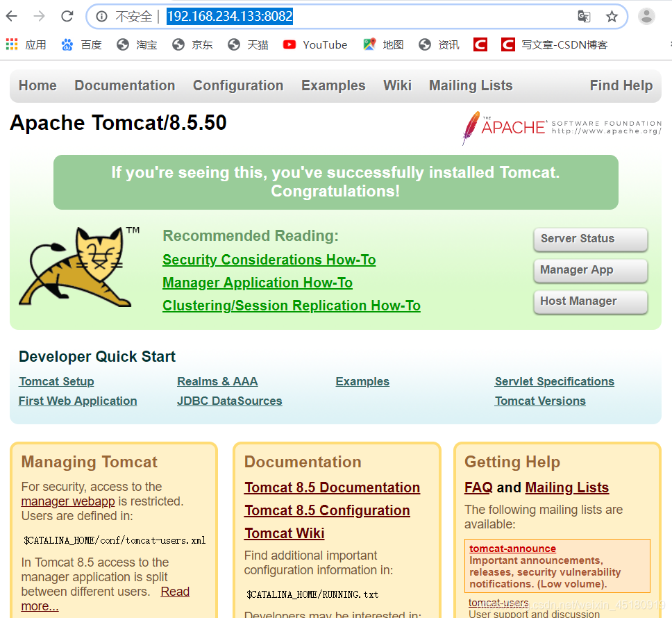Open the Tomcat Setup link
Screen dimensions: 672x618
(56, 381)
